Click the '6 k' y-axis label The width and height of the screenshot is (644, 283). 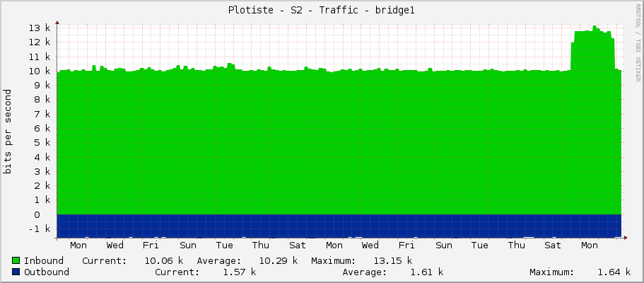click(42, 128)
